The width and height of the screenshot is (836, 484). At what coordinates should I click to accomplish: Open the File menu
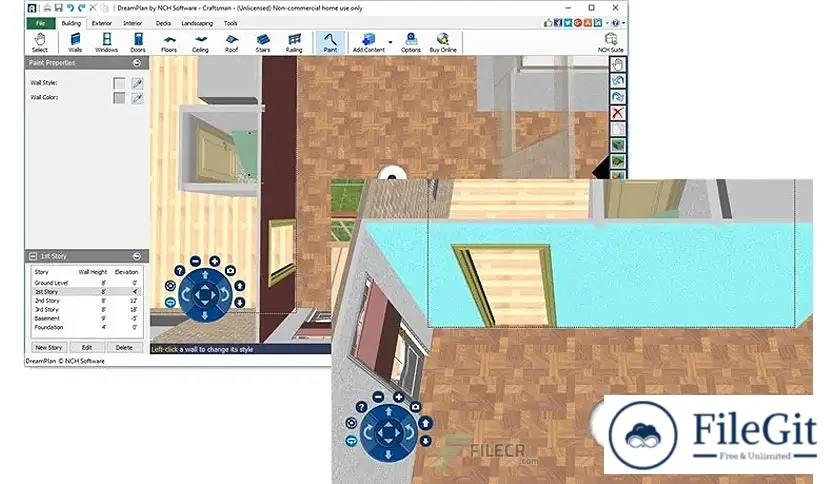click(x=41, y=23)
